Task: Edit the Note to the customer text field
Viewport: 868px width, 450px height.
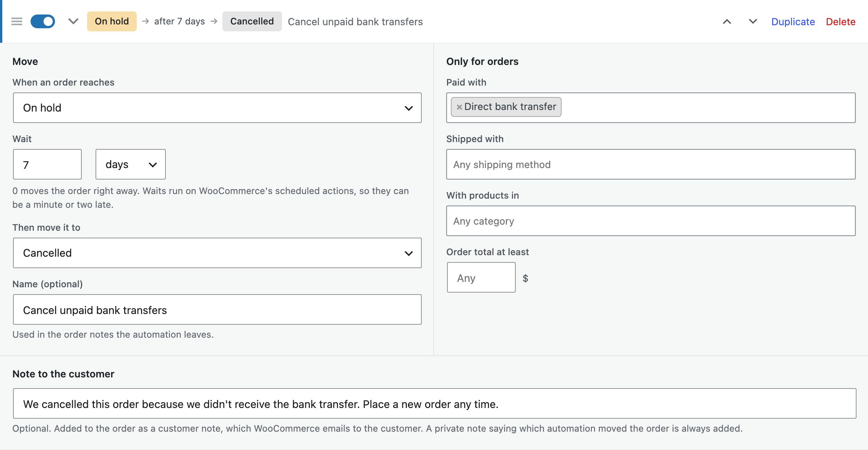Action: click(x=435, y=403)
